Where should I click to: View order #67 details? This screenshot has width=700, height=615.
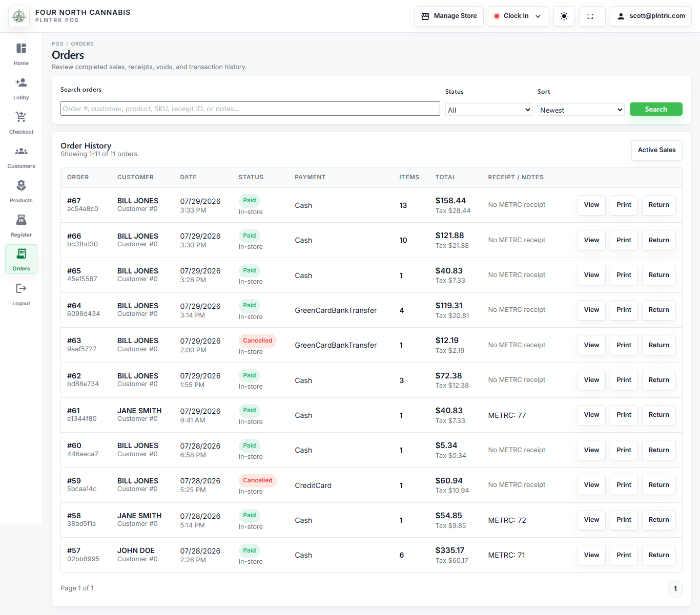pos(591,205)
